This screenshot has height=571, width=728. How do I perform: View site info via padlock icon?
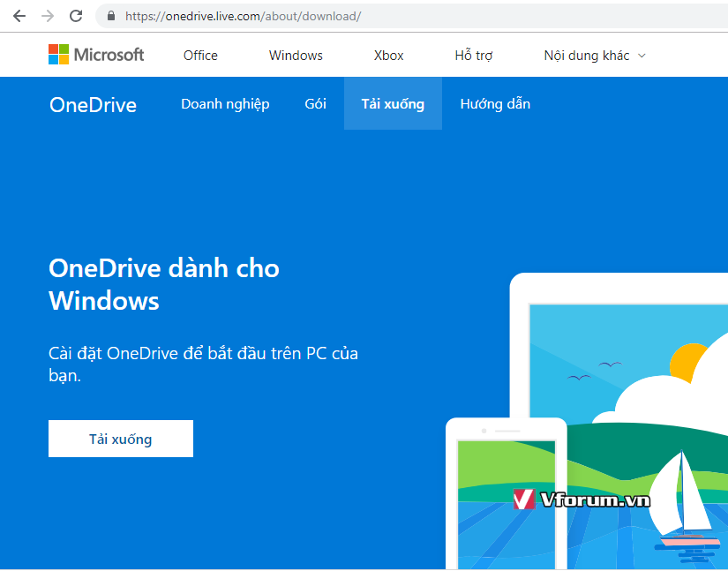point(111,16)
